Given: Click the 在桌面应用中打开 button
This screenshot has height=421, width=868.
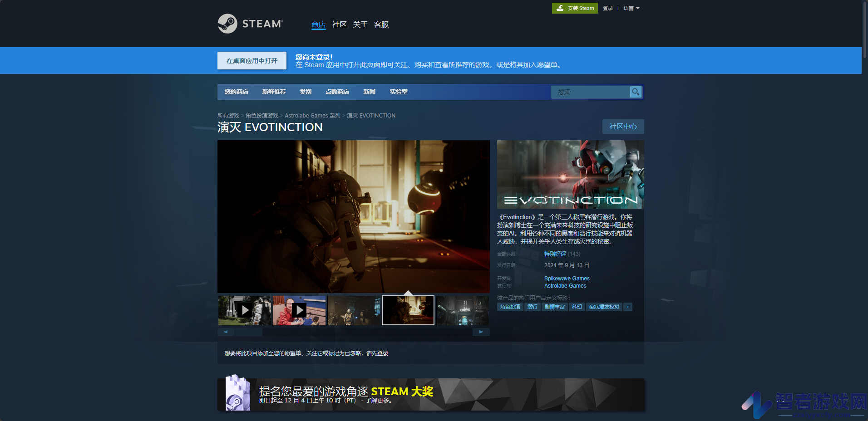Looking at the screenshot, I should point(252,61).
